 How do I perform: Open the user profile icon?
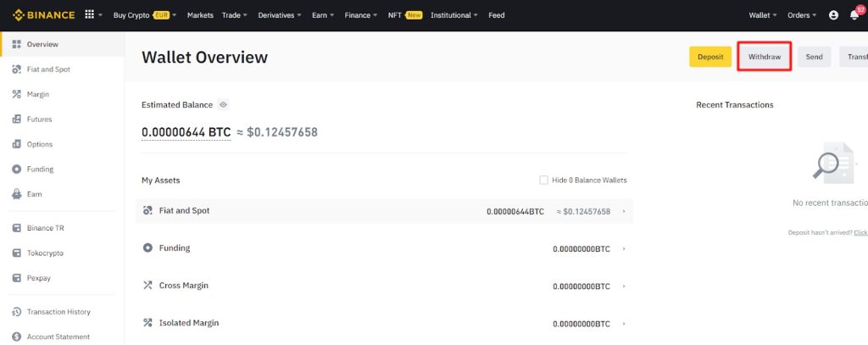point(834,15)
